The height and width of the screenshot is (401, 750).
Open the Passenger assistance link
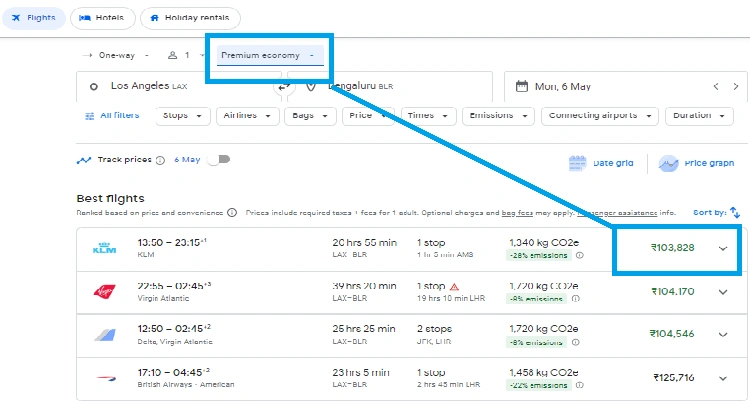(617, 213)
